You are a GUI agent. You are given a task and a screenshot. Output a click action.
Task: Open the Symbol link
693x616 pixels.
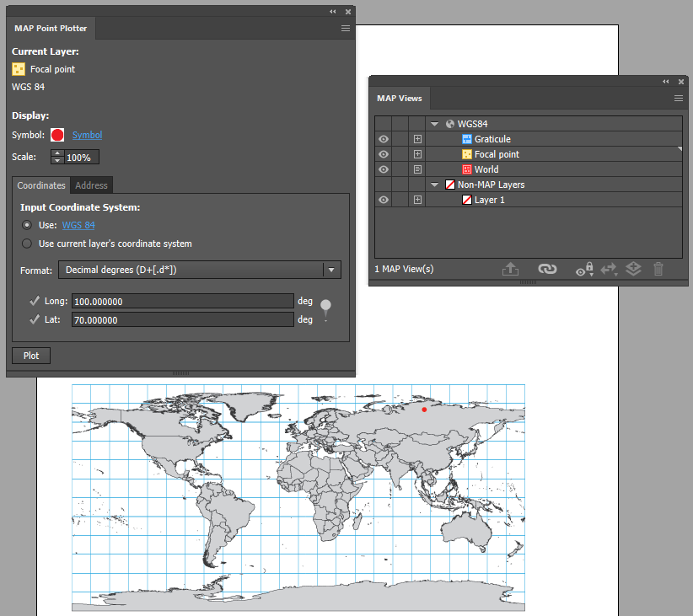tap(87, 135)
